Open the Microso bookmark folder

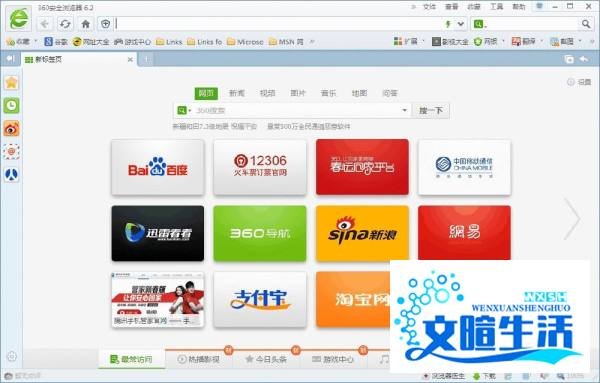pyautogui.click(x=245, y=42)
